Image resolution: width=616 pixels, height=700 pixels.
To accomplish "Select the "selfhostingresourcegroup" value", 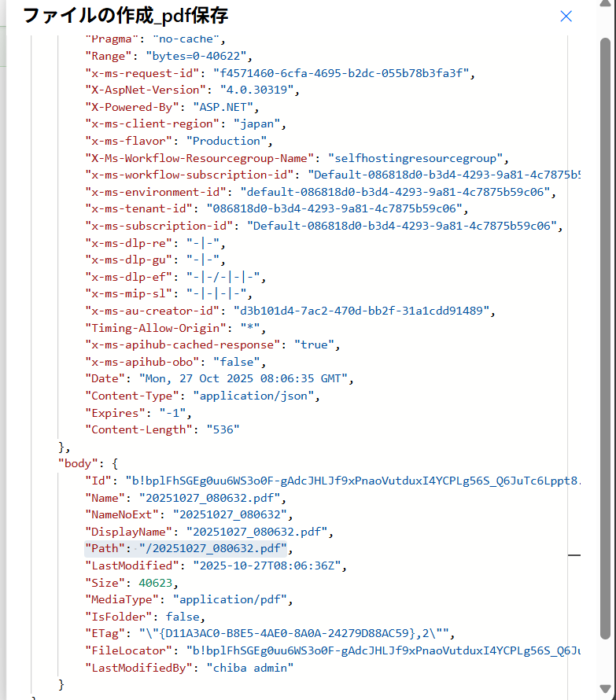I will (419, 158).
